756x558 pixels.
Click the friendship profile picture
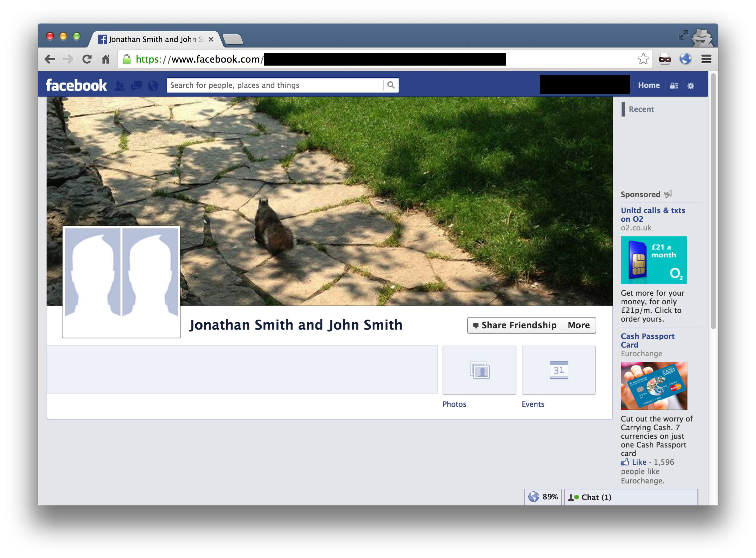tap(121, 282)
